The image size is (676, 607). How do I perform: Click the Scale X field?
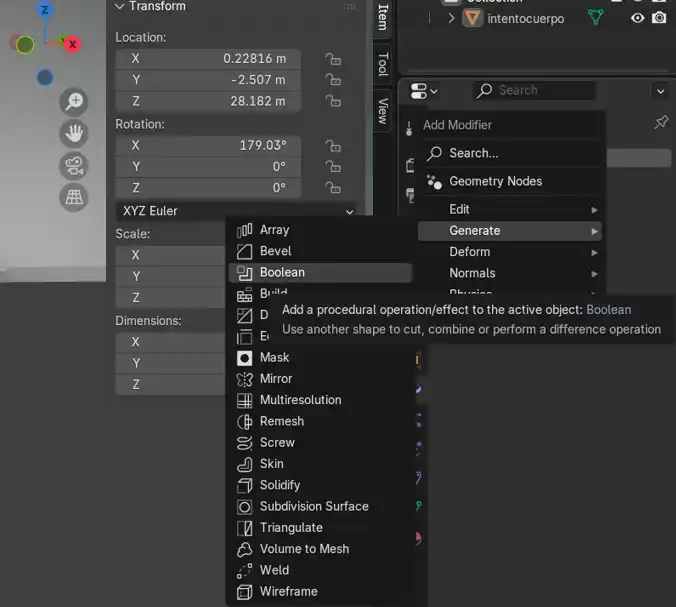pyautogui.click(x=170, y=255)
